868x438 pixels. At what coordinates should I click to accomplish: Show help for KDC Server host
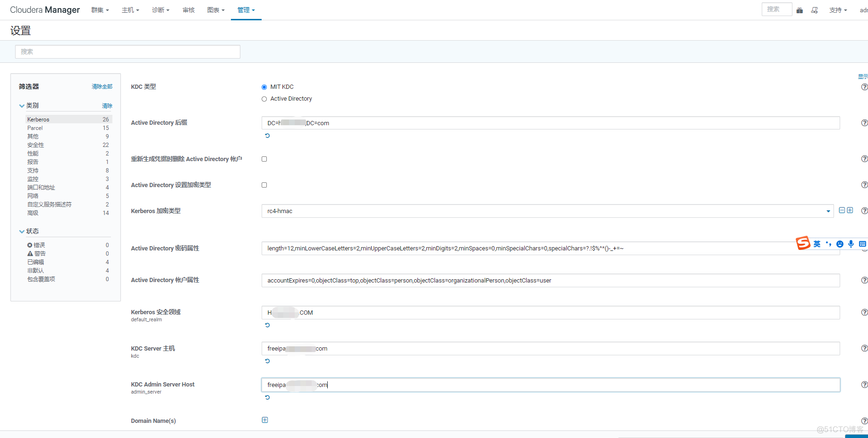coord(864,348)
